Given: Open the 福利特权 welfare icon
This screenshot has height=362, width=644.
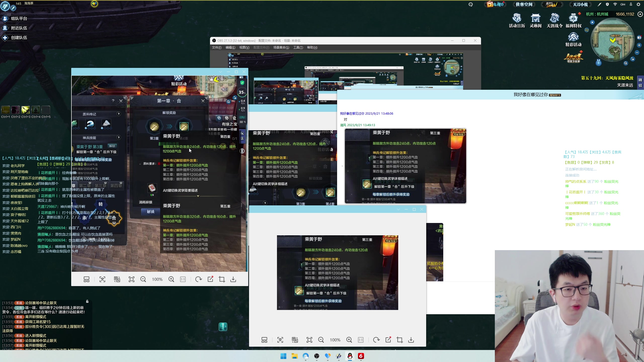Looking at the screenshot, I should click(574, 21).
